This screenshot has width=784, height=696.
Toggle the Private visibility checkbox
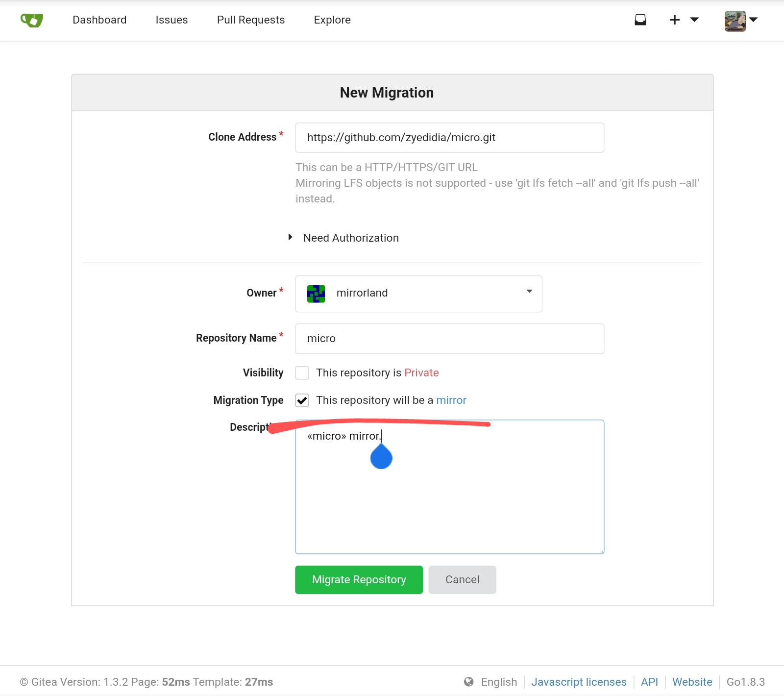pos(302,373)
